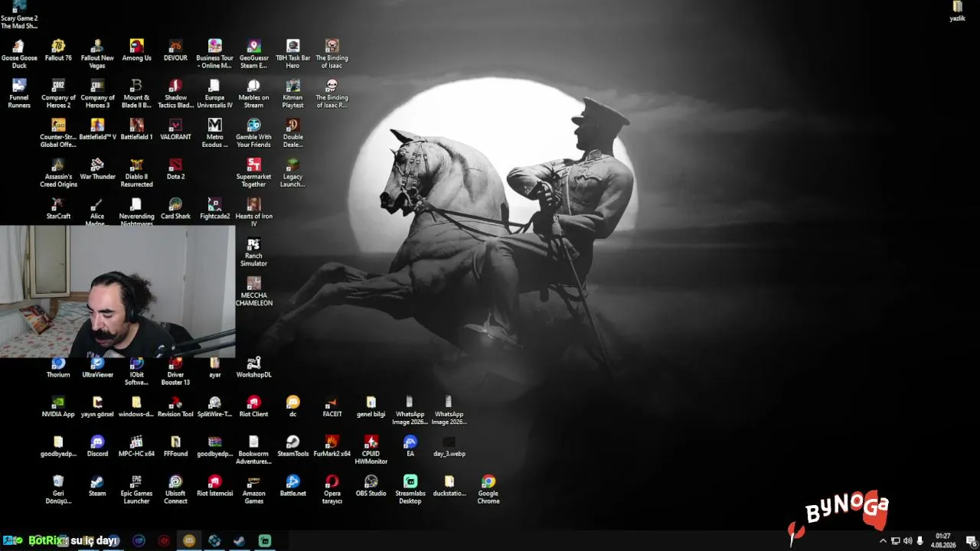
Task: Select the Fightcade2 shortcut
Action: (x=214, y=209)
